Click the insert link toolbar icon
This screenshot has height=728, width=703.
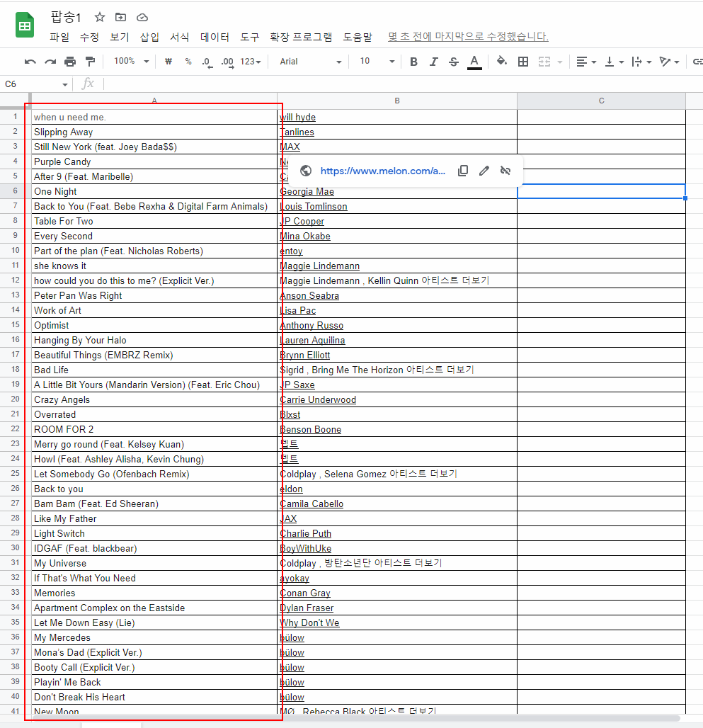697,62
